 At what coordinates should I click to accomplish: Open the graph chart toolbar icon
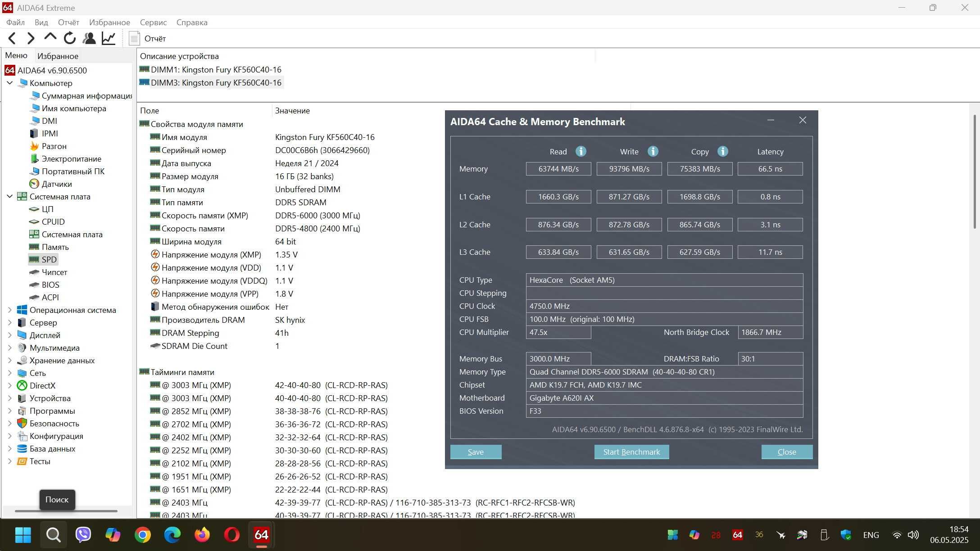click(109, 38)
